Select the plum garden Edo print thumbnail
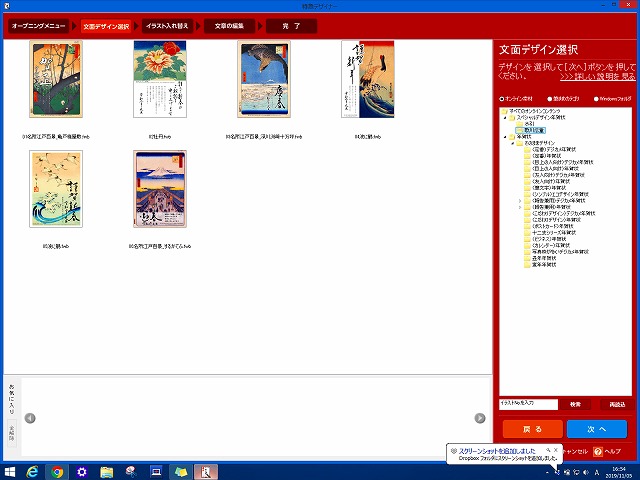Viewport: 640px width, 480px height. tap(56, 79)
